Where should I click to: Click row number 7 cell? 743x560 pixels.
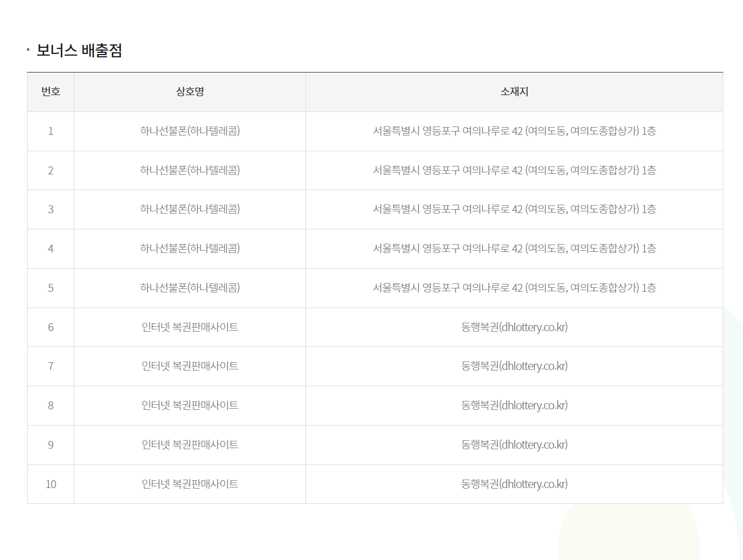click(51, 367)
